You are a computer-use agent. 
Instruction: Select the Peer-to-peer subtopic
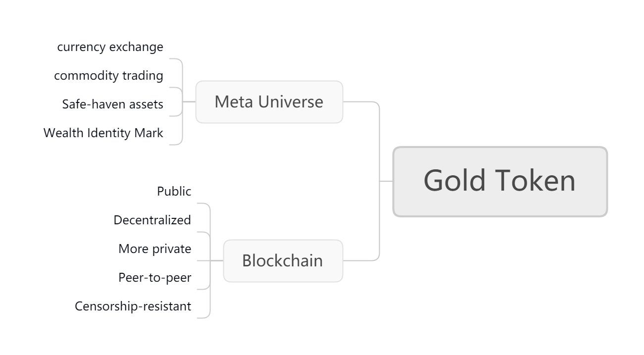click(x=154, y=278)
